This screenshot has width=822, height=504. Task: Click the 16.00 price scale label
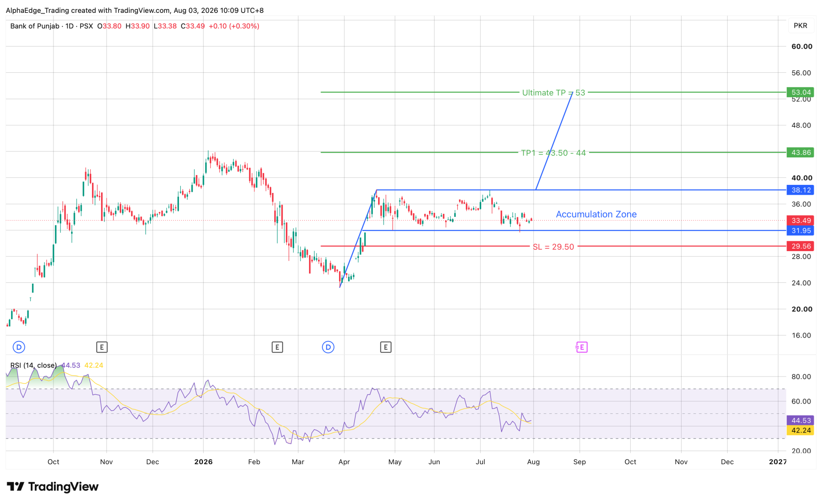tap(801, 335)
